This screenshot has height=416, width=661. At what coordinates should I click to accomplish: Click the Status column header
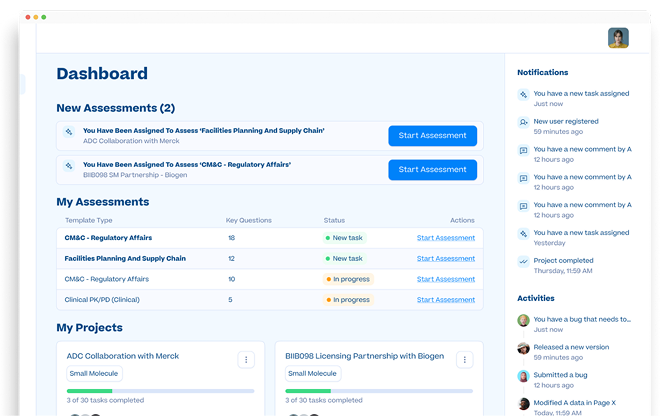pos(334,220)
